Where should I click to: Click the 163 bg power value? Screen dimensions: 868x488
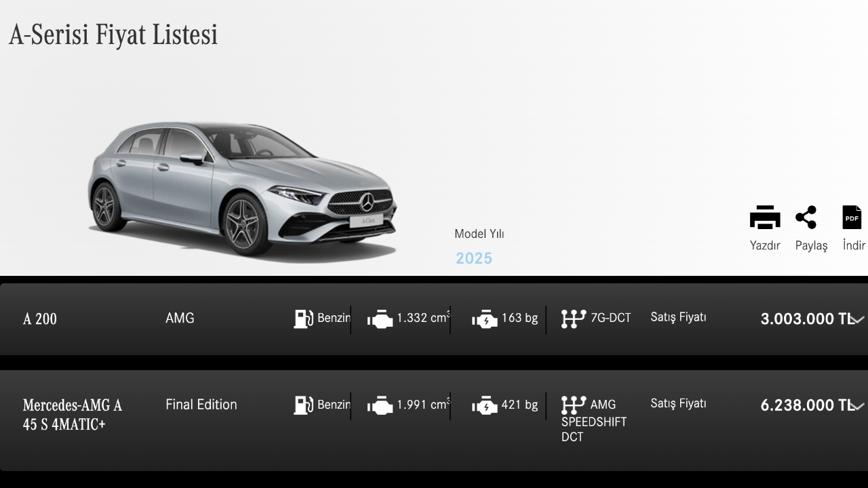pyautogui.click(x=519, y=318)
